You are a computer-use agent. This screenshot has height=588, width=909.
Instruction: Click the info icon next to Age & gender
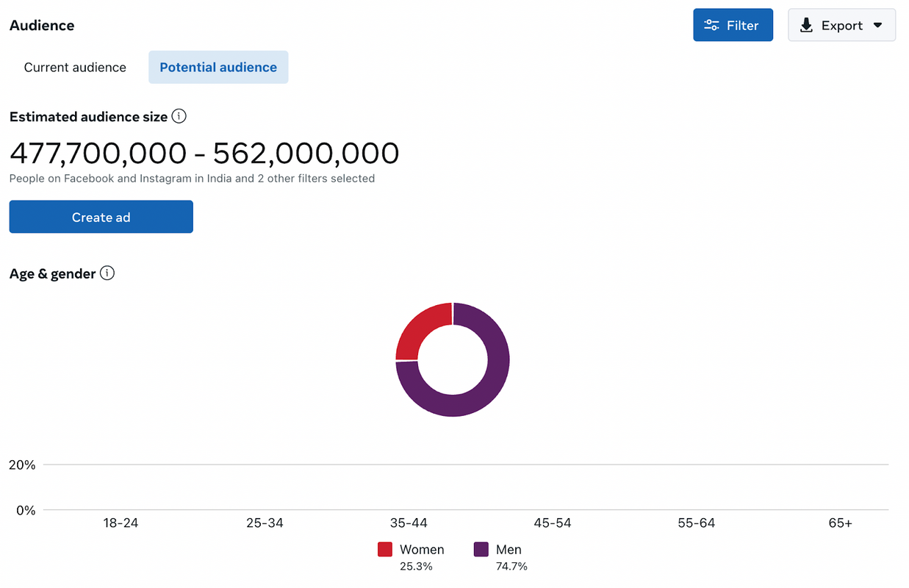[x=107, y=273]
